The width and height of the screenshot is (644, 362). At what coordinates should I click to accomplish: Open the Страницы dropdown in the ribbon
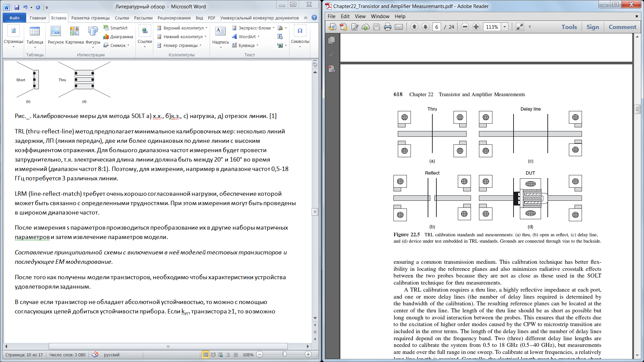[x=13, y=37]
